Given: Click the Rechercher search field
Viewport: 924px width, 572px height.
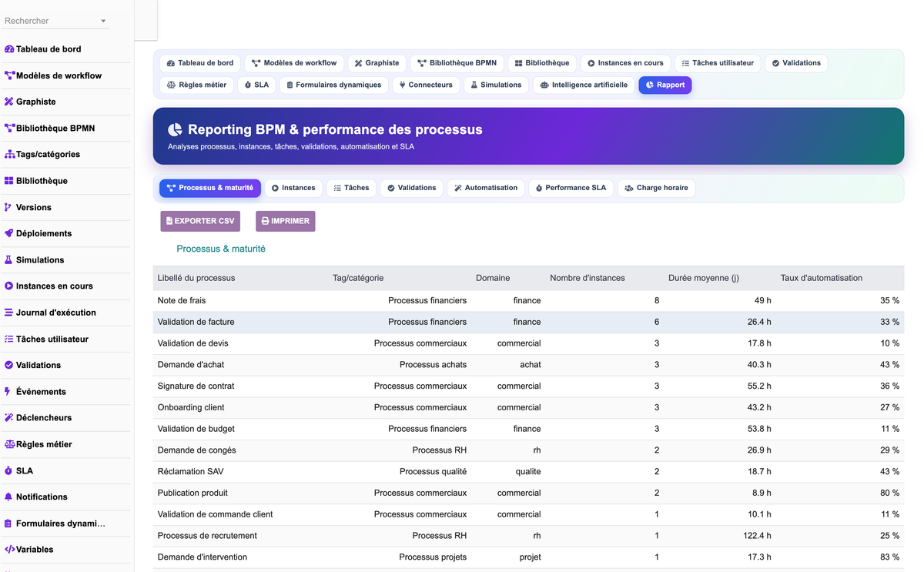Looking at the screenshot, I should [55, 21].
